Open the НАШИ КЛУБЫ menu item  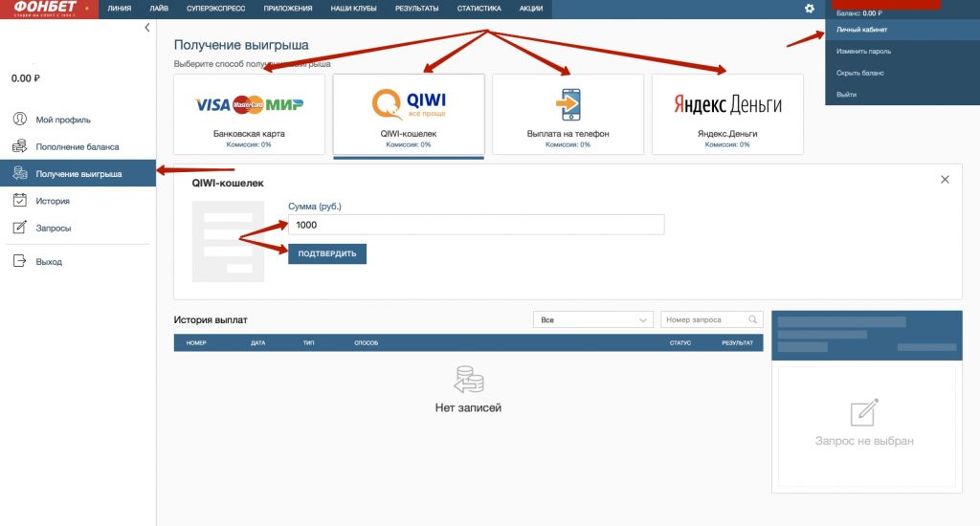click(x=354, y=9)
